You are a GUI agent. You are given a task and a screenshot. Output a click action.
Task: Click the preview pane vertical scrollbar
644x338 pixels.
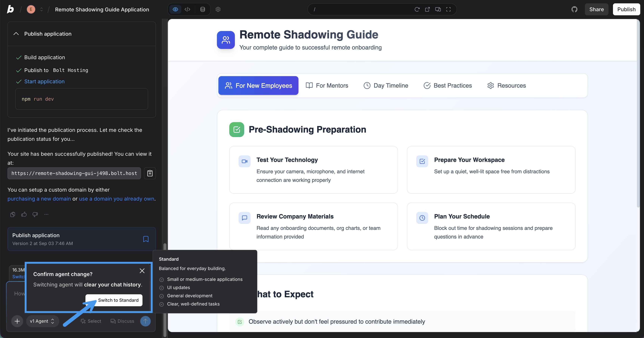pos(638,114)
